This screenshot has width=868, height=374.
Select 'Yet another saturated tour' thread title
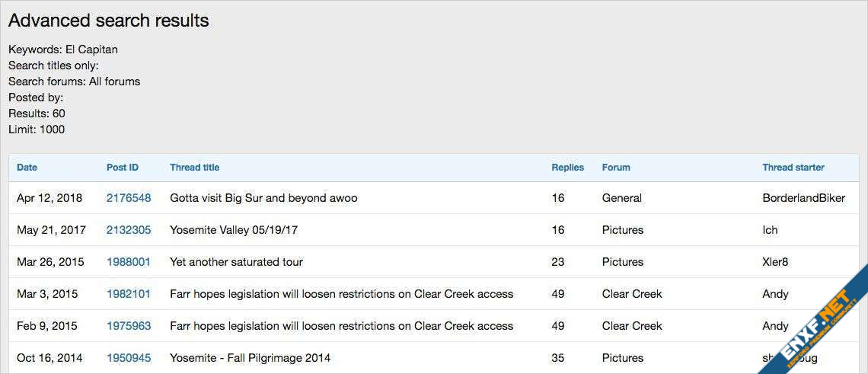236,262
